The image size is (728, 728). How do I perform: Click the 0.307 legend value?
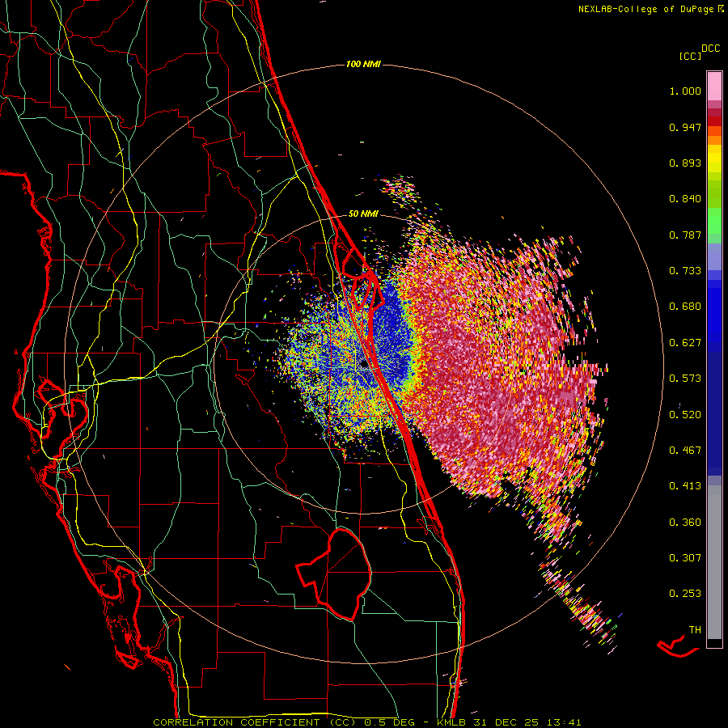tap(685, 557)
